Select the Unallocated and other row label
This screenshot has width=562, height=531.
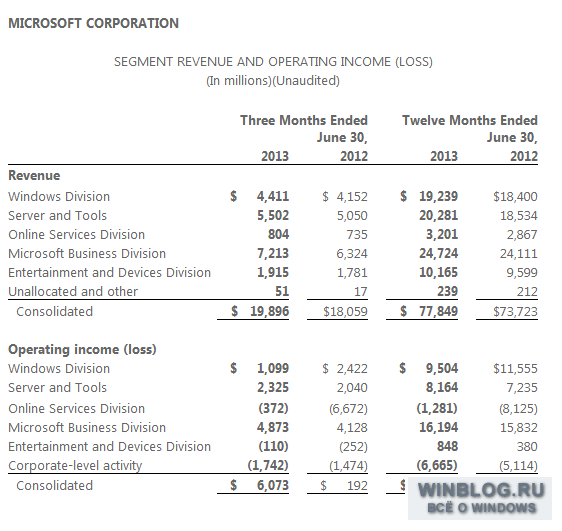coord(73,291)
